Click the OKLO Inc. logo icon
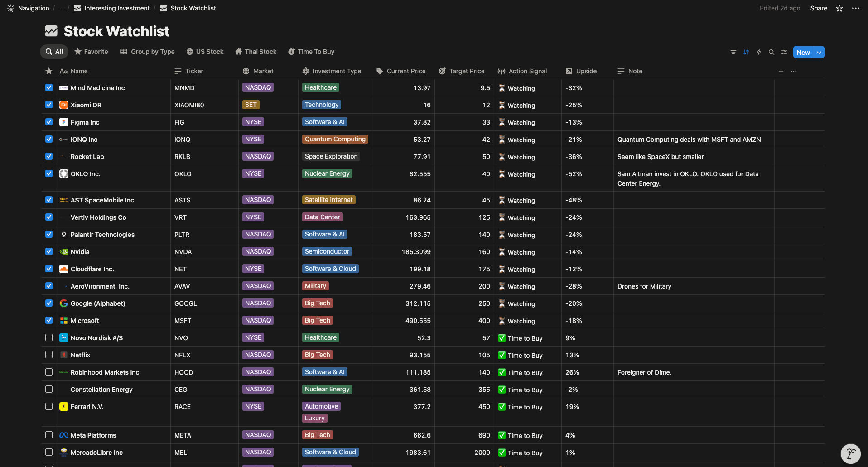The image size is (868, 467). (64, 174)
